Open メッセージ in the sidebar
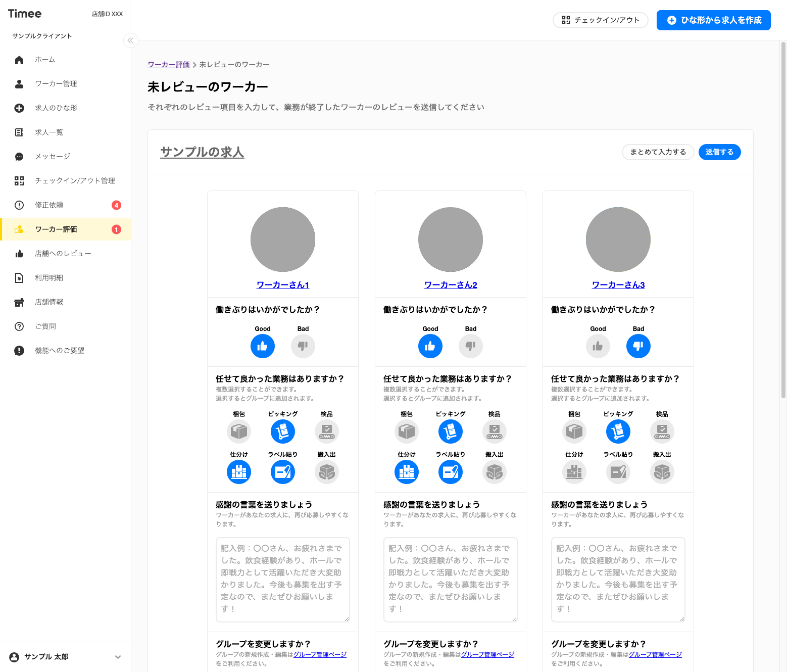Viewport: 787px width, 672px height. click(x=66, y=157)
